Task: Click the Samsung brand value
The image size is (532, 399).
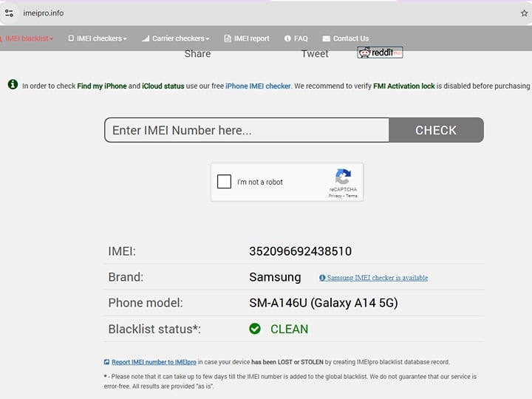Action: tap(275, 277)
